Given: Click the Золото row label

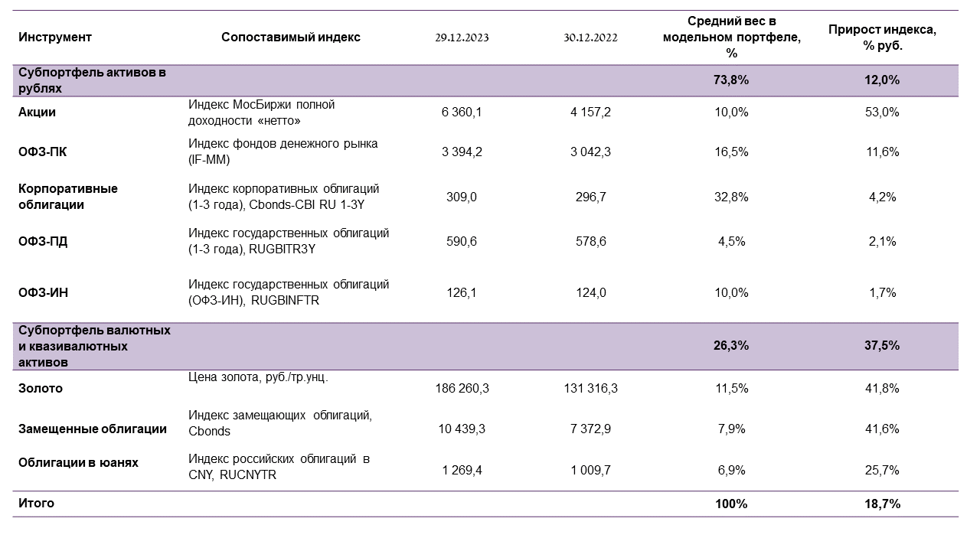Looking at the screenshot, I should (x=41, y=388).
